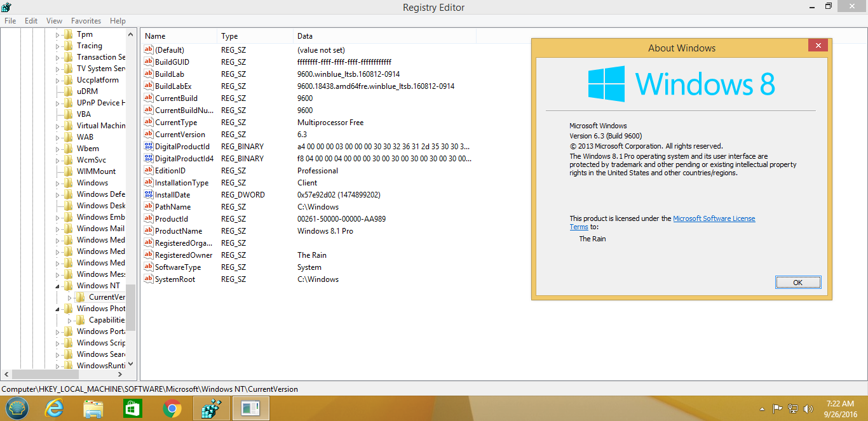Collapse the Windows Phot registry key
Viewport: 868px width, 421px height.
point(58,309)
